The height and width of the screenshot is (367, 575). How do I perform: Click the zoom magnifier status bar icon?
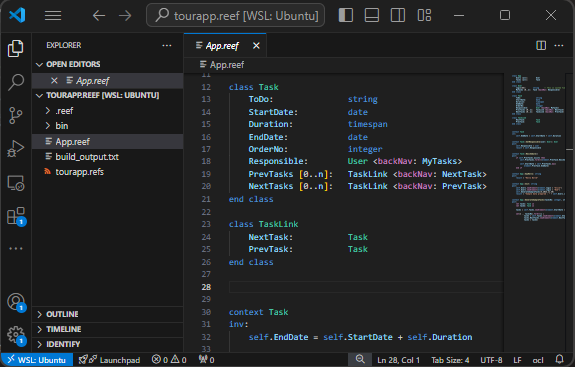pyautogui.click(x=360, y=359)
